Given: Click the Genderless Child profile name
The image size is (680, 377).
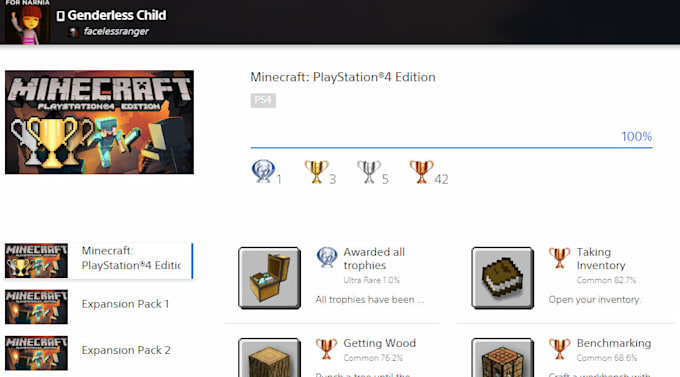Looking at the screenshot, I should [x=117, y=15].
